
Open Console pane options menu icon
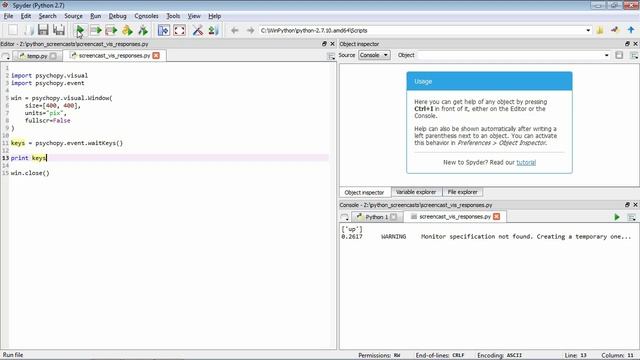click(x=632, y=217)
